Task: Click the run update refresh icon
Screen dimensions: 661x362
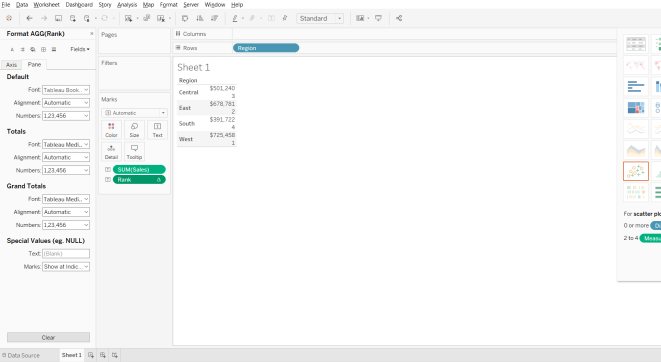Action: pyautogui.click(x=105, y=18)
